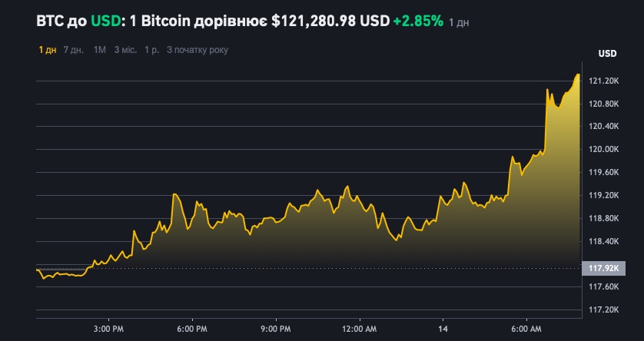Click the 120.00K price axis label
The image size is (644, 341).
[605, 150]
